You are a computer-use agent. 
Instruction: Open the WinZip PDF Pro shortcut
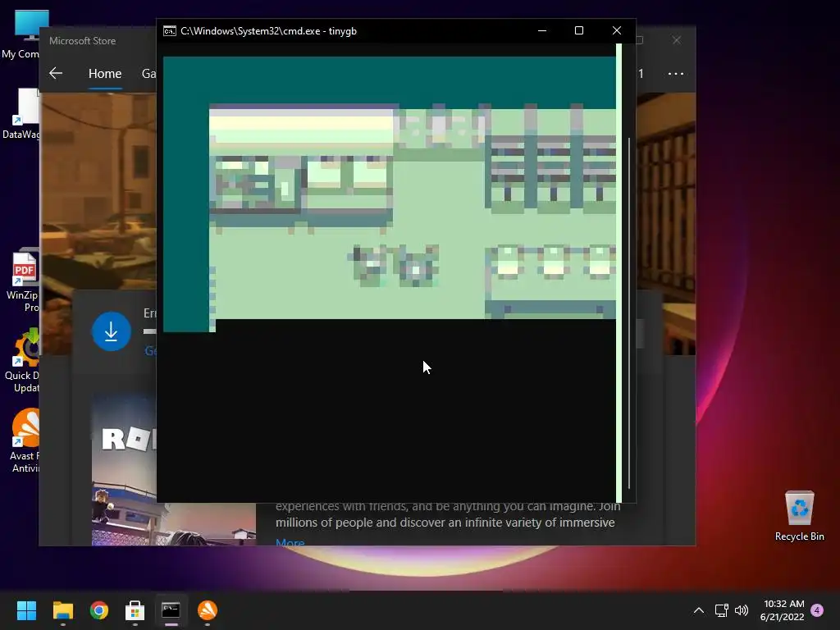pyautogui.click(x=24, y=280)
